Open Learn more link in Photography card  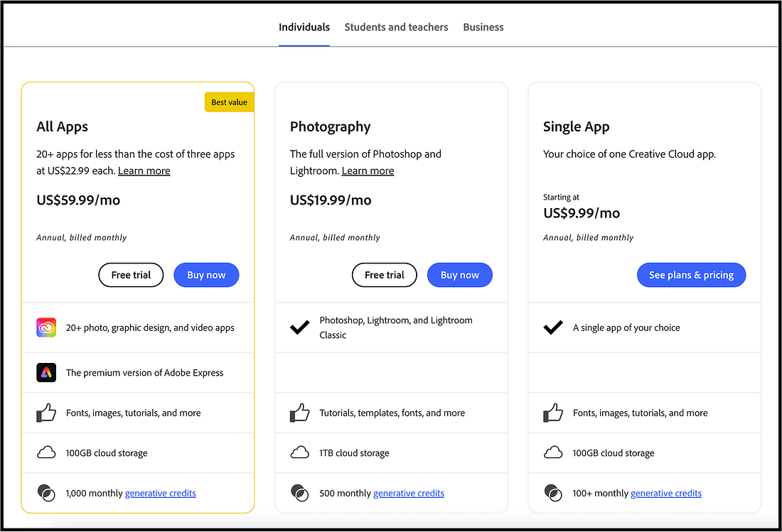pyautogui.click(x=368, y=171)
